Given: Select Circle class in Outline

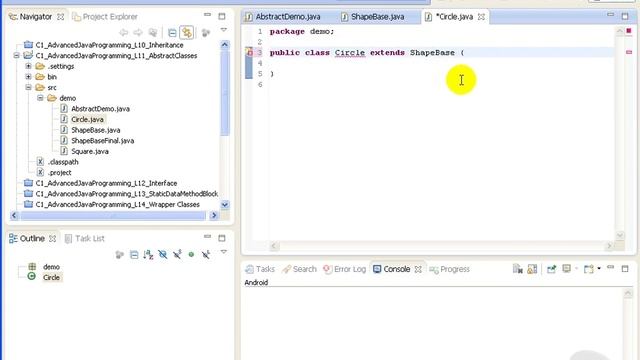Looking at the screenshot, I should [51, 278].
